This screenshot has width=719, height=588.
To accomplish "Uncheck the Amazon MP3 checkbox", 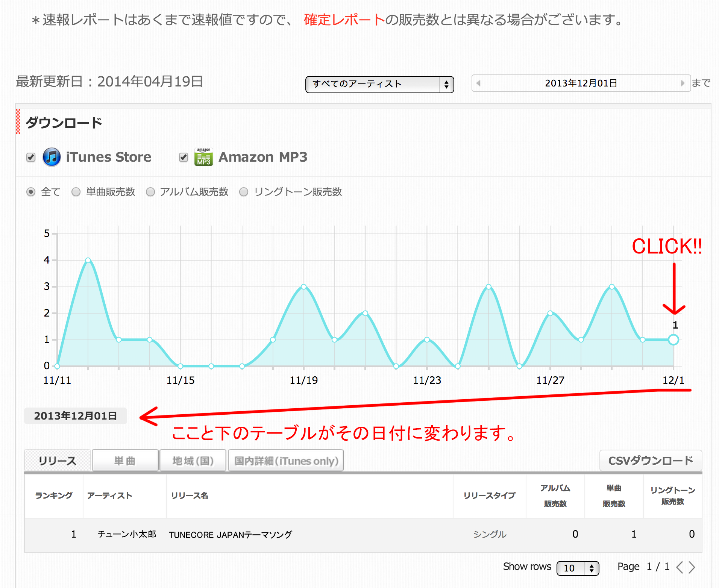I will click(x=184, y=157).
